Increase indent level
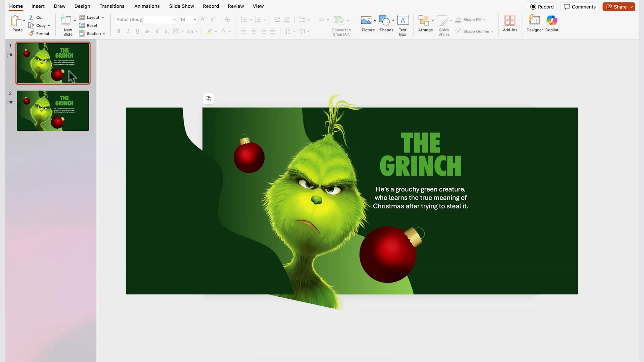 [287, 19]
